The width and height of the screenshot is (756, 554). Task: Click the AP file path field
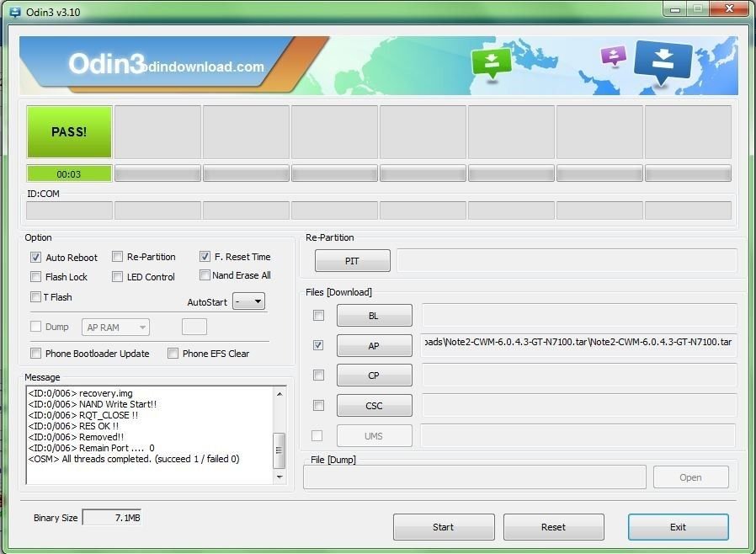(x=578, y=345)
